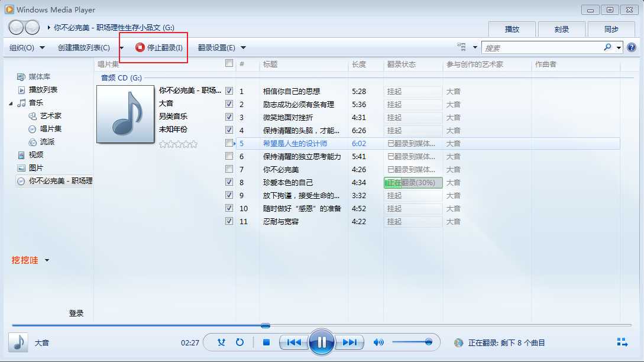This screenshot has height=362, width=644.
Task: Open the 挖挖哇 dropdown arrow
Action: 47,260
